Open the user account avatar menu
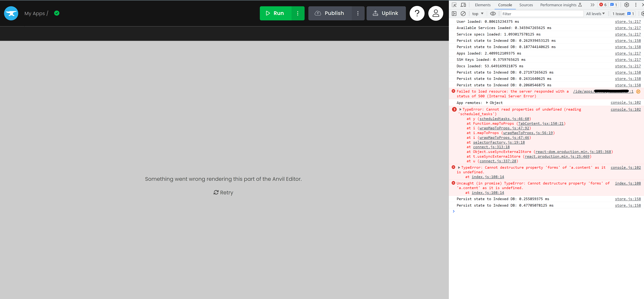The height and width of the screenshot is (299, 644). pos(435,13)
